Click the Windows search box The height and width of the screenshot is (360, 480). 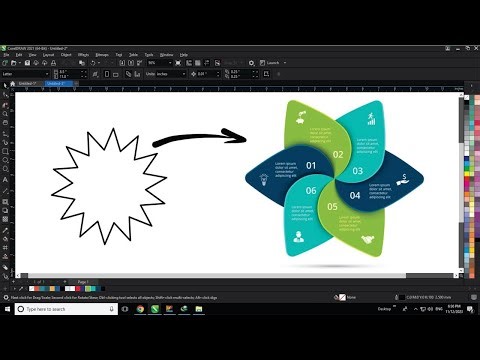(x=66, y=309)
